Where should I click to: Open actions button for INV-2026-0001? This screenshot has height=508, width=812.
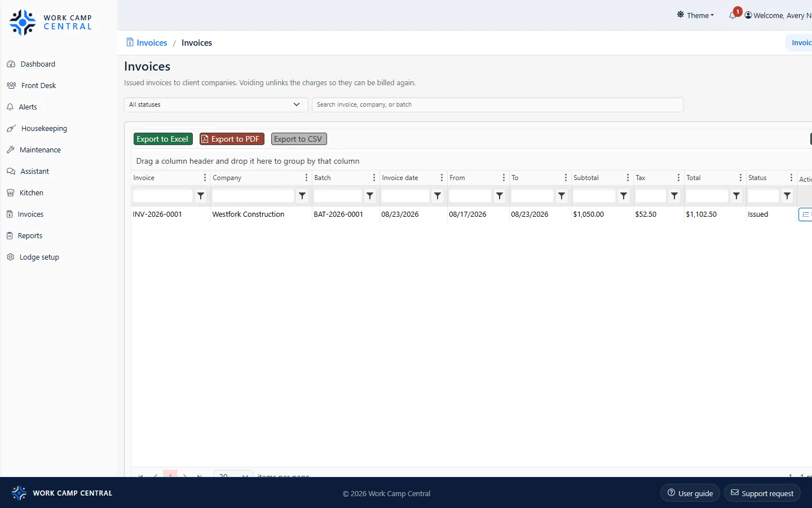806,214
